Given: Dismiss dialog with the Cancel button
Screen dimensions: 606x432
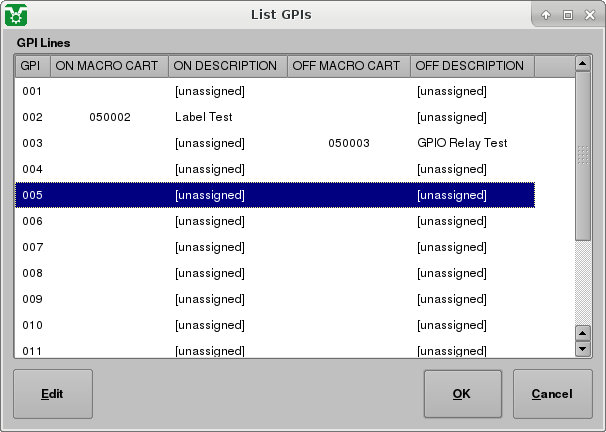Looking at the screenshot, I should tap(552, 394).
